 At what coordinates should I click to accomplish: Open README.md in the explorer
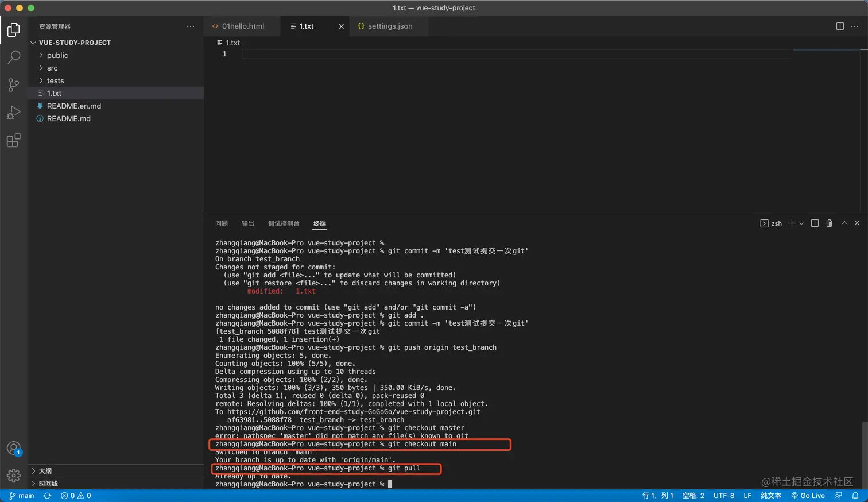[116, 118]
